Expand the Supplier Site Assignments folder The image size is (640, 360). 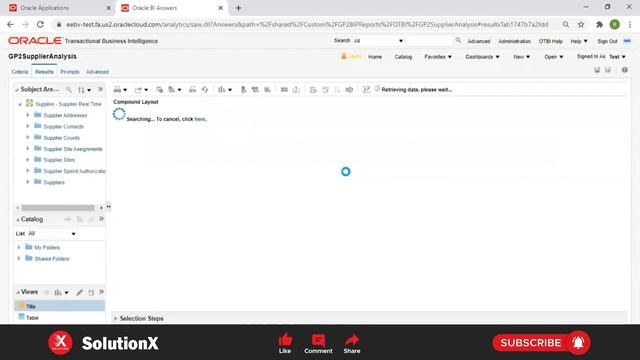click(28, 149)
